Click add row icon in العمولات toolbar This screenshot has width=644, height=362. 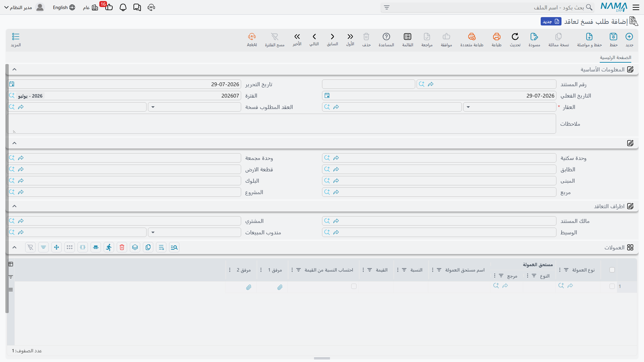161,247
